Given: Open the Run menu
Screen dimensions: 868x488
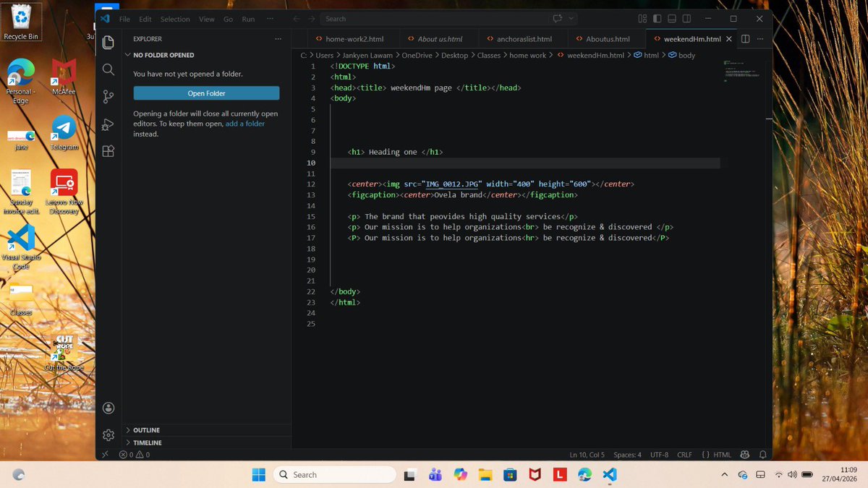Looking at the screenshot, I should 248,19.
